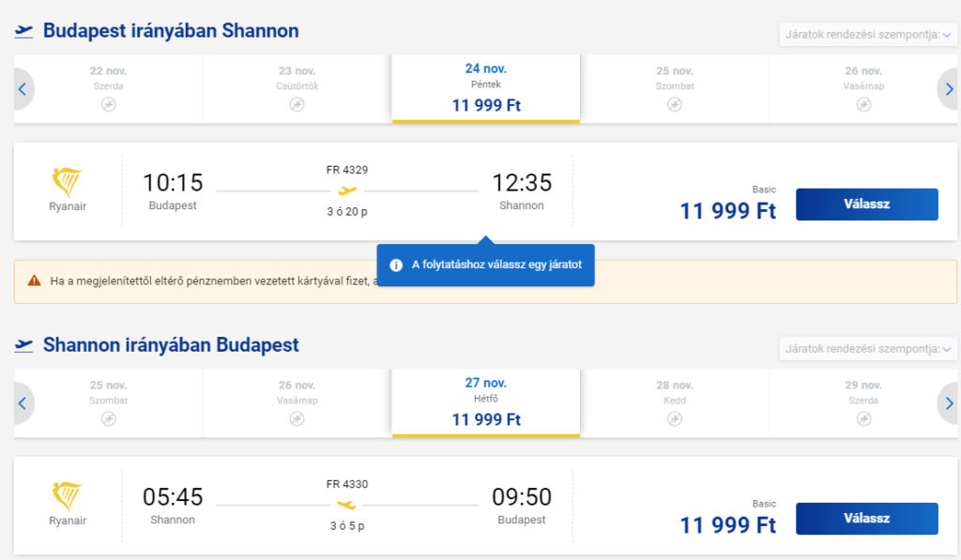Select the 27 nov. Hétfő date tab
Viewport: 961px width, 560px height.
pyautogui.click(x=485, y=401)
